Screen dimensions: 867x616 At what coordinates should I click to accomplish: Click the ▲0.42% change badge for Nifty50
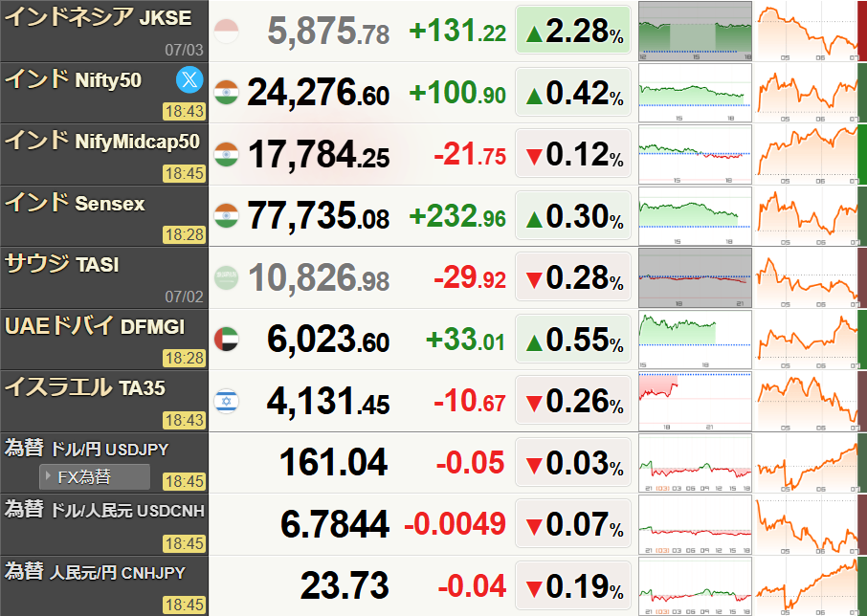click(x=573, y=92)
